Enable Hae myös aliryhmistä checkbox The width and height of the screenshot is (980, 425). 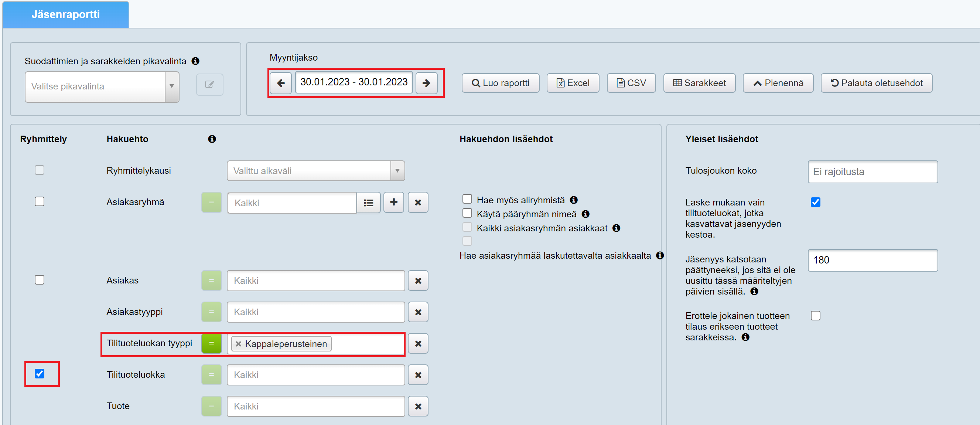[x=467, y=199]
